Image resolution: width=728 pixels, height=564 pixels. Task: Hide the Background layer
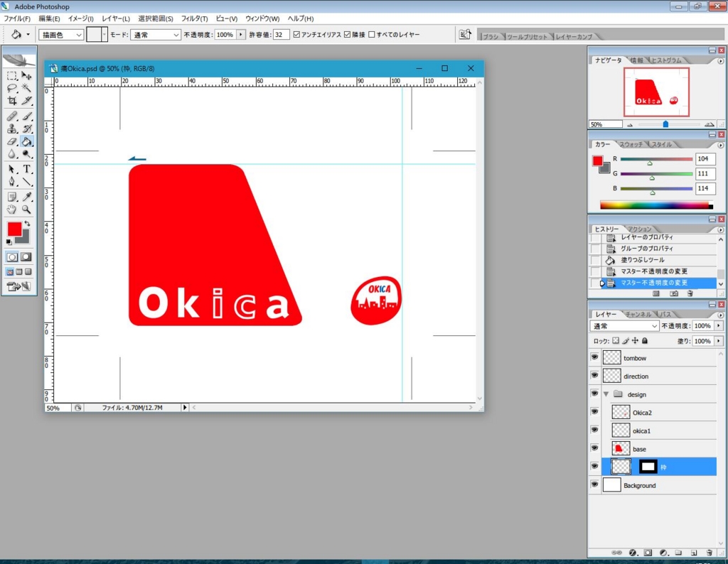point(595,484)
